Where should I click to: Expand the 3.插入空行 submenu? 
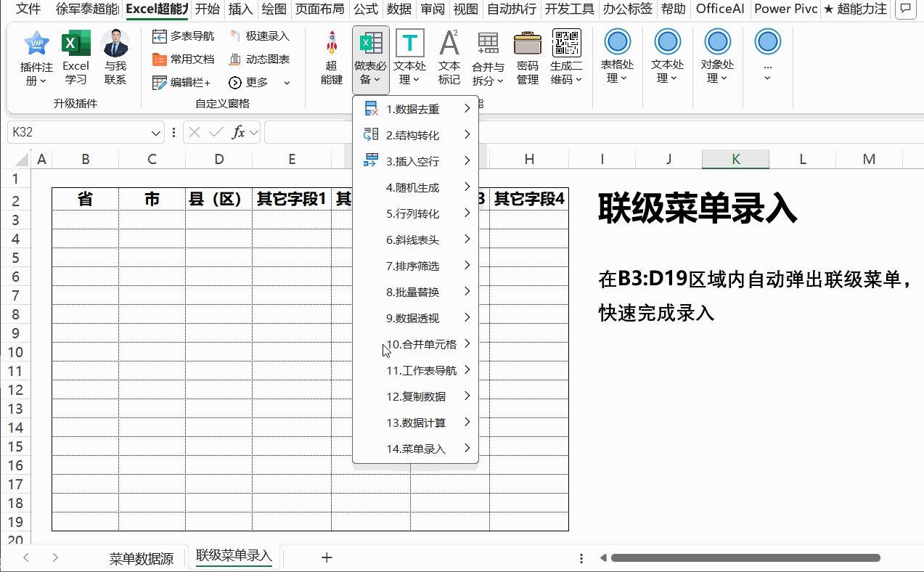[415, 161]
